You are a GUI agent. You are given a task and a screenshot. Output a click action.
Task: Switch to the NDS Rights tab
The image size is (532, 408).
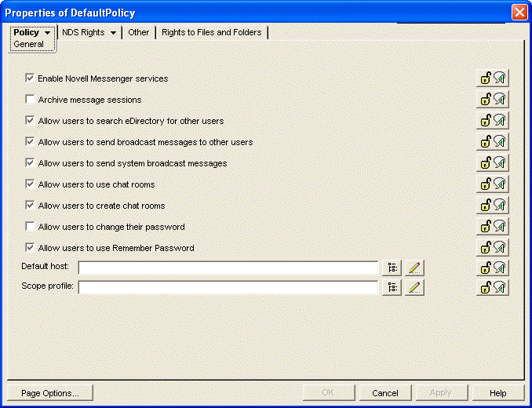tap(83, 32)
